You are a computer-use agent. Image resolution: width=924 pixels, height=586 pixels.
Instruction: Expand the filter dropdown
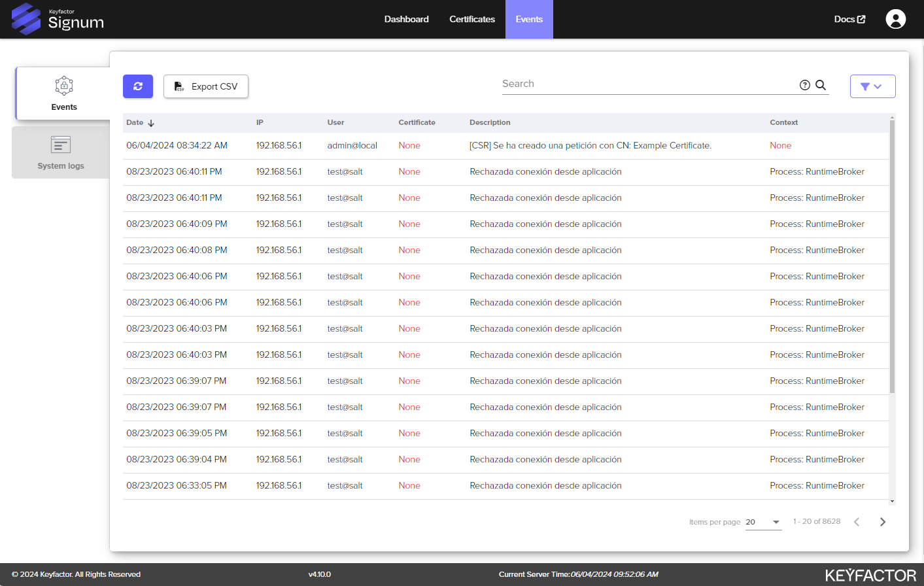[872, 86]
